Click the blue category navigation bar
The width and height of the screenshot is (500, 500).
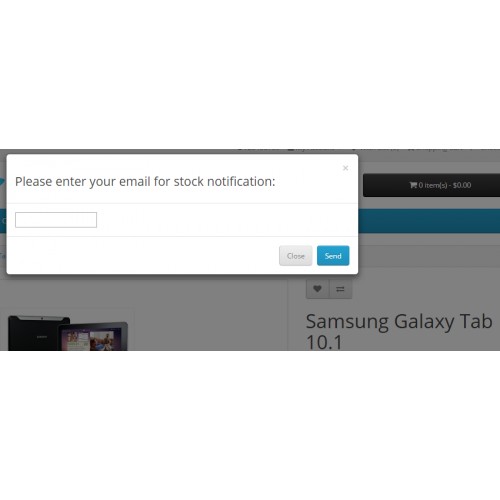point(429,221)
